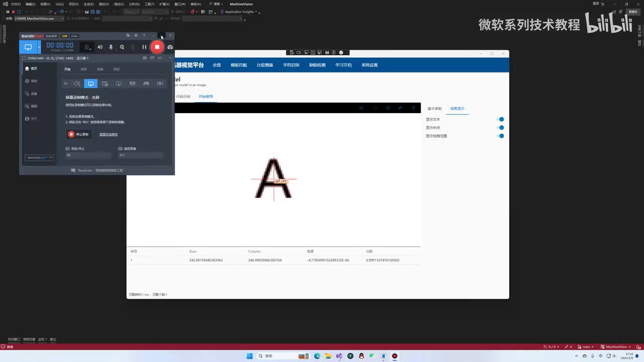Screen dimensions: 644x362
Task: Click F11 capture hotkey field
Action: pos(140,155)
